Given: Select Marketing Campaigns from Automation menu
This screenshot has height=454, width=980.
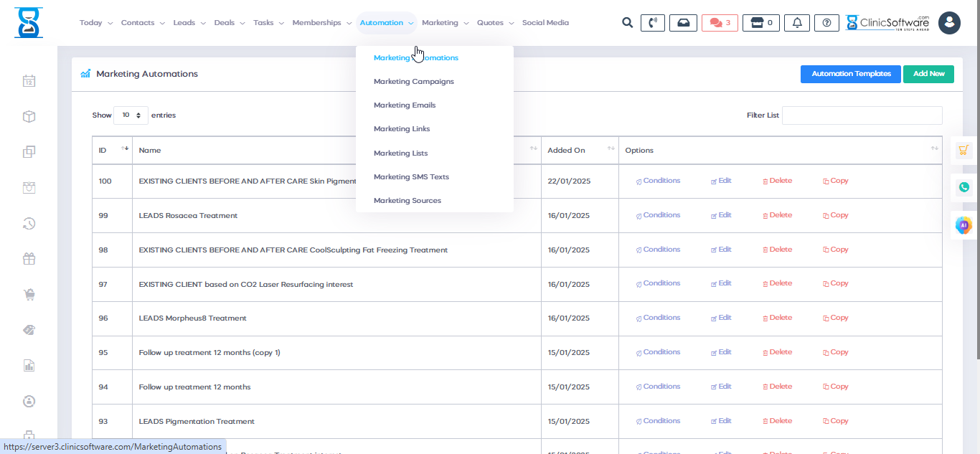Looking at the screenshot, I should pos(413,82).
